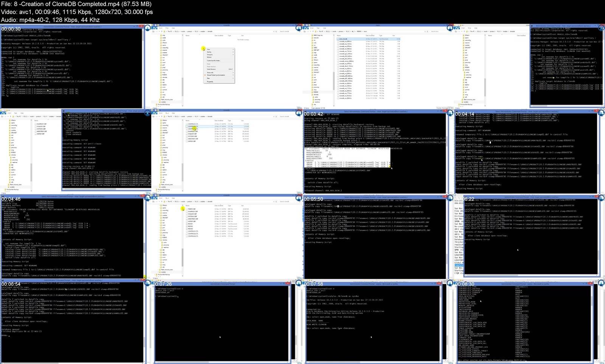This screenshot has height=364, width=605.
Task: Select the Explorer frame listing trace files
Action: [377, 67]
